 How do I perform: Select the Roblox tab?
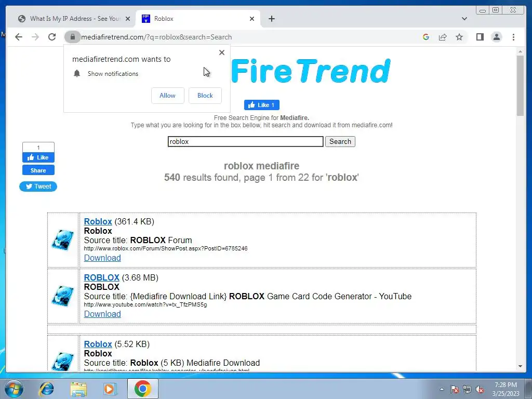coord(198,19)
